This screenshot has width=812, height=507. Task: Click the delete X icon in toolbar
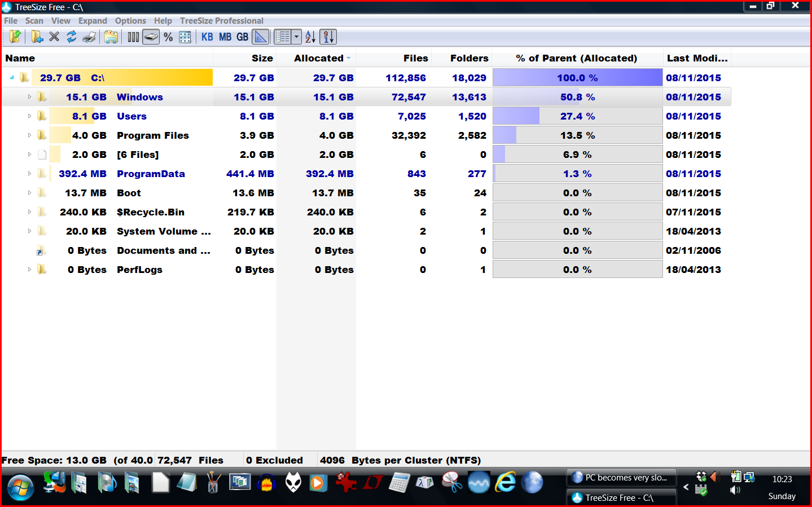[54, 37]
